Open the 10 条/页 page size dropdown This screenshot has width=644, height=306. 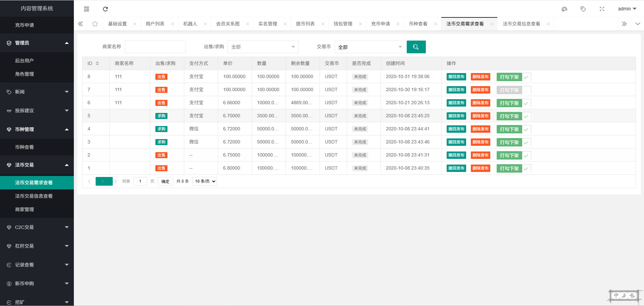[x=205, y=181]
